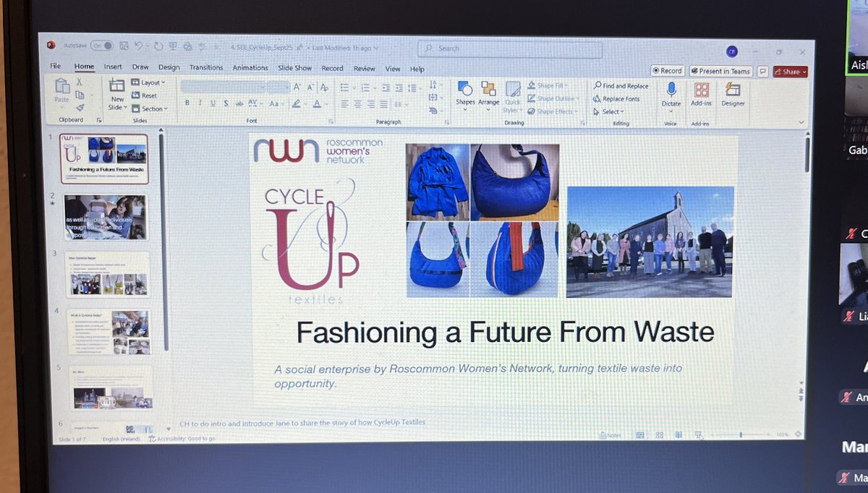
Task: Open the Layout dropdown
Action: click(148, 82)
